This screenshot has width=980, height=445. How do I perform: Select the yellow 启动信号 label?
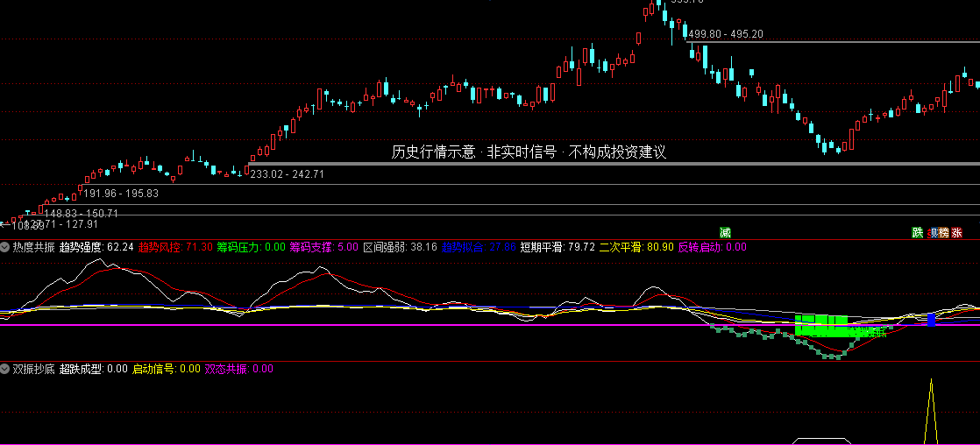pyautogui.click(x=153, y=369)
